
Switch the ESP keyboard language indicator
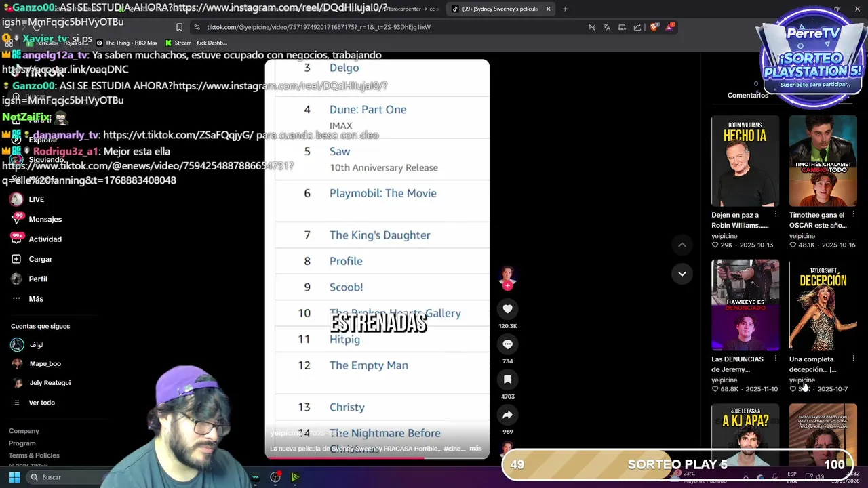pyautogui.click(x=792, y=477)
